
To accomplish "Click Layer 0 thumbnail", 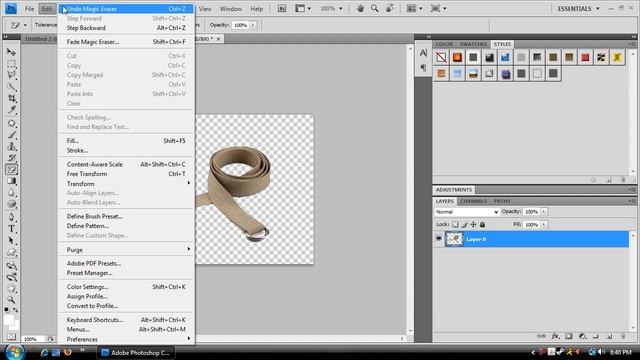I will pyautogui.click(x=454, y=239).
